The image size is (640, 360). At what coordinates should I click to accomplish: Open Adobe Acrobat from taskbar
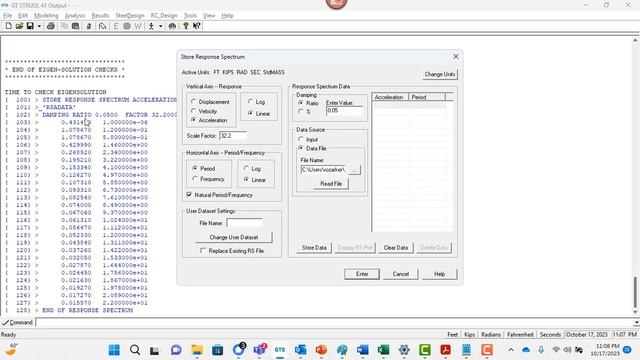click(445, 350)
